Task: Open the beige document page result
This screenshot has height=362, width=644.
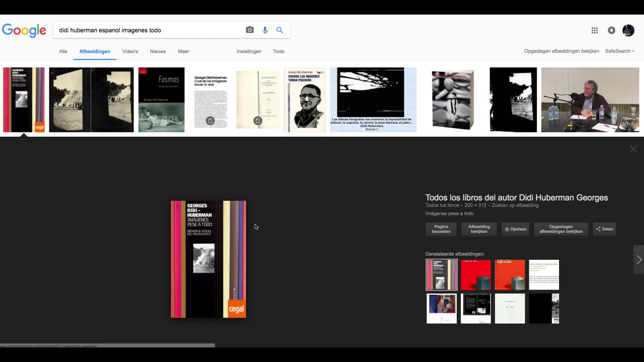Action: (x=258, y=100)
